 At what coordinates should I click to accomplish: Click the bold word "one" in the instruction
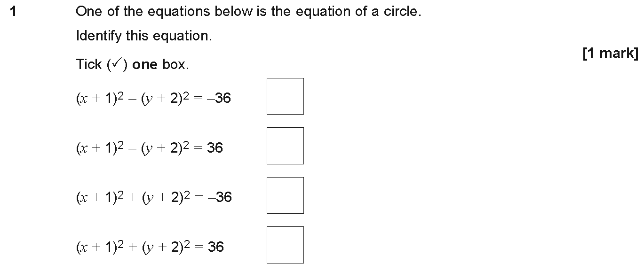coord(145,64)
